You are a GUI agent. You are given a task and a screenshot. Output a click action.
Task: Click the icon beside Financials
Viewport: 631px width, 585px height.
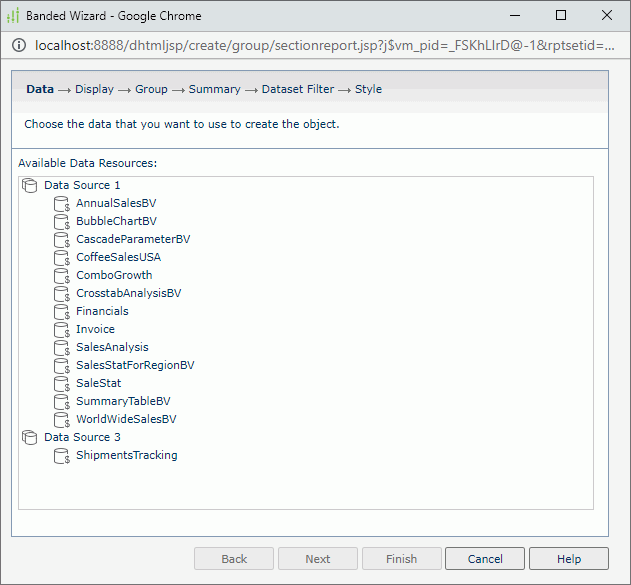pyautogui.click(x=62, y=312)
